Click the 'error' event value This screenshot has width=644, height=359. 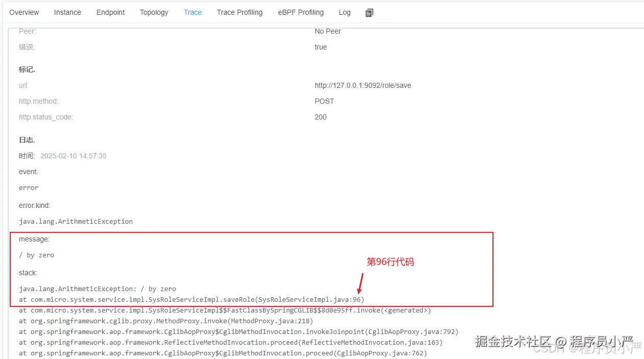pyautogui.click(x=29, y=187)
